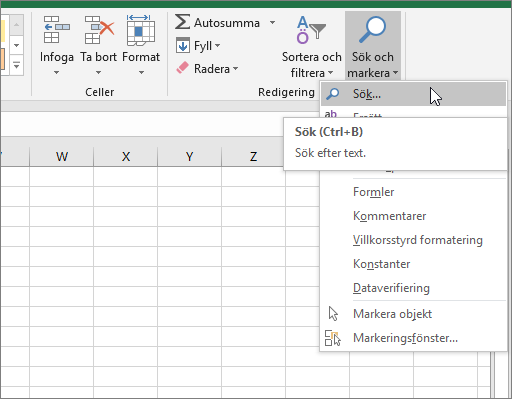Click the Markera objekt arrow icon
512x399 pixels.
pos(333,314)
